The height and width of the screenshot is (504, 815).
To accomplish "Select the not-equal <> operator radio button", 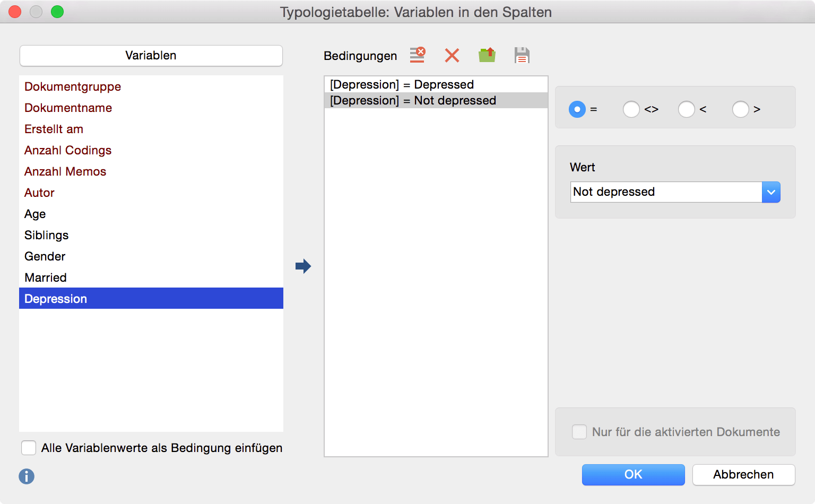I will [x=631, y=109].
